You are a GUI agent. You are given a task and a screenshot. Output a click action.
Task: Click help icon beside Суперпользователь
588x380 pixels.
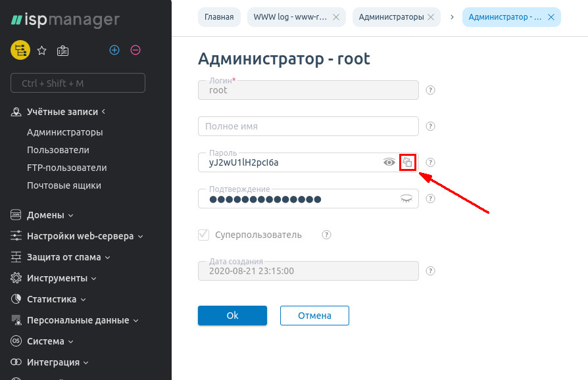[x=326, y=235]
